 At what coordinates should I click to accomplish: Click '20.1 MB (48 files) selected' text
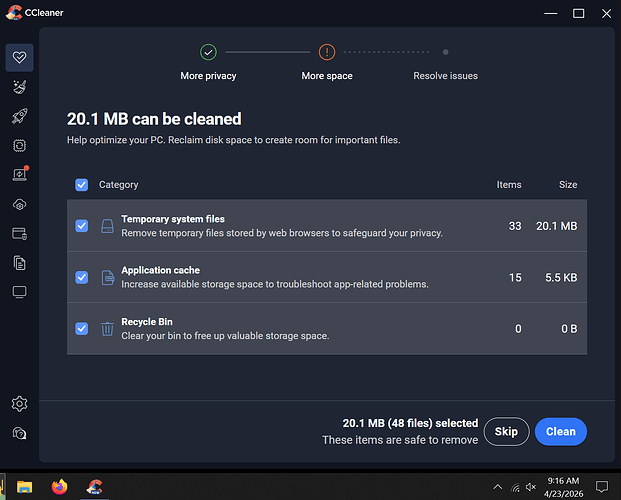[410, 423]
